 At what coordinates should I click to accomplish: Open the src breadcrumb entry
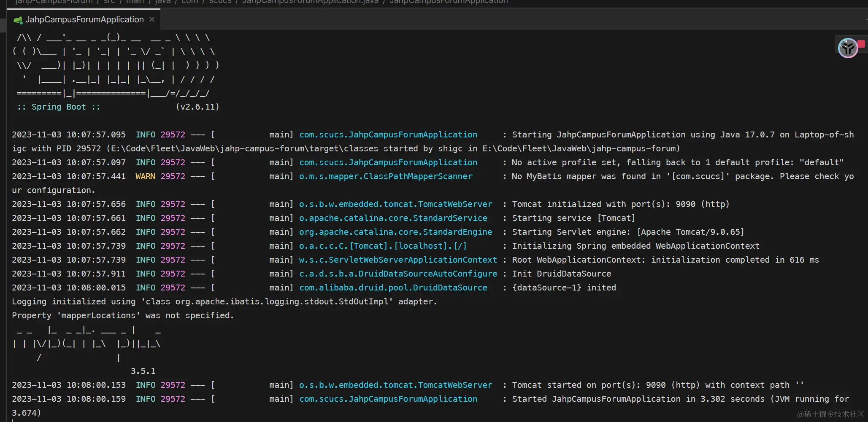108,2
